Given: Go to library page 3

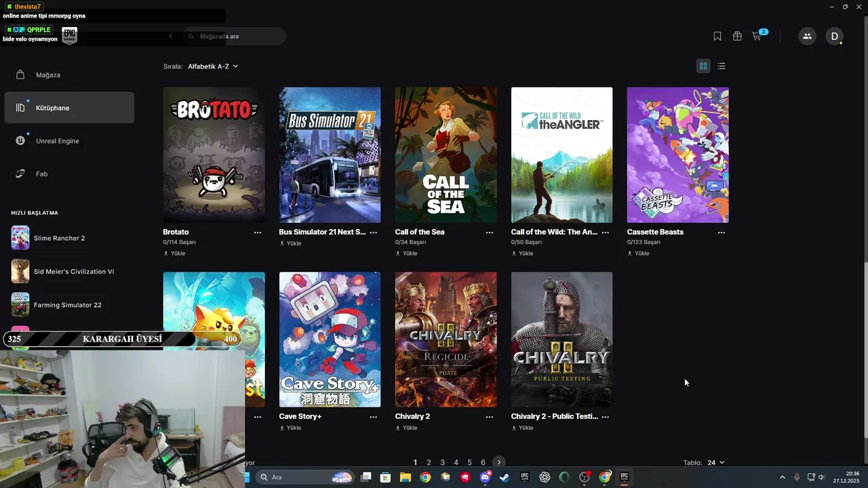Looking at the screenshot, I should pyautogui.click(x=442, y=462).
